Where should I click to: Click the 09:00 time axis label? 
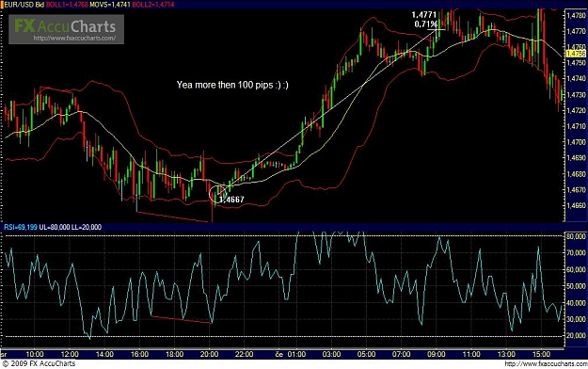point(437,354)
